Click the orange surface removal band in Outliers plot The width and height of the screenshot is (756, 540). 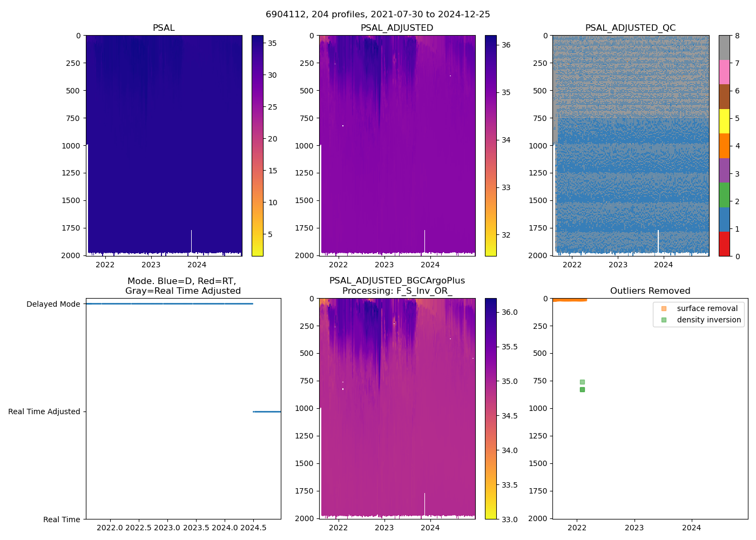coord(569,299)
